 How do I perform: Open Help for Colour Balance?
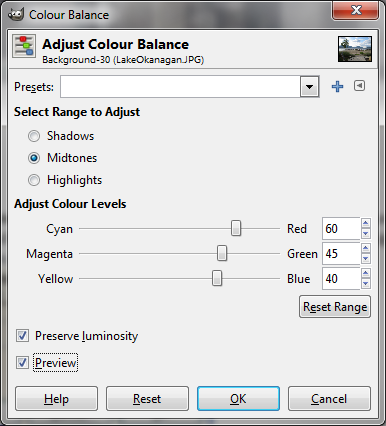[x=56, y=399]
